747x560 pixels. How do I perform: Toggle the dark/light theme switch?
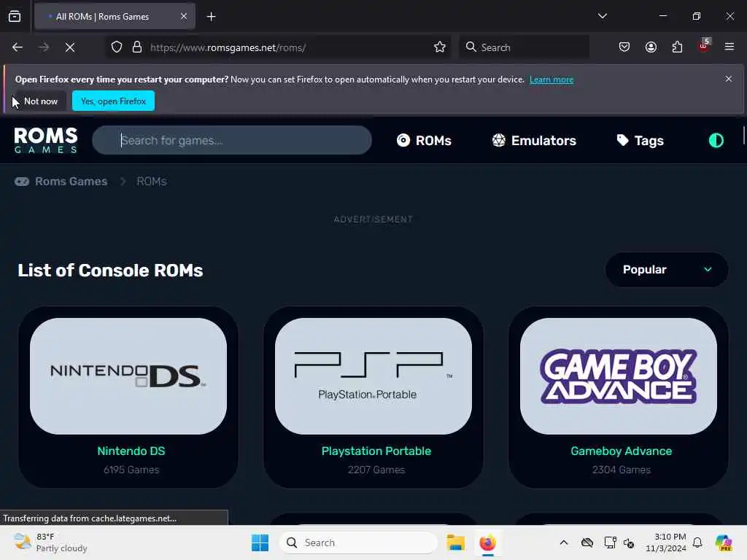point(716,141)
